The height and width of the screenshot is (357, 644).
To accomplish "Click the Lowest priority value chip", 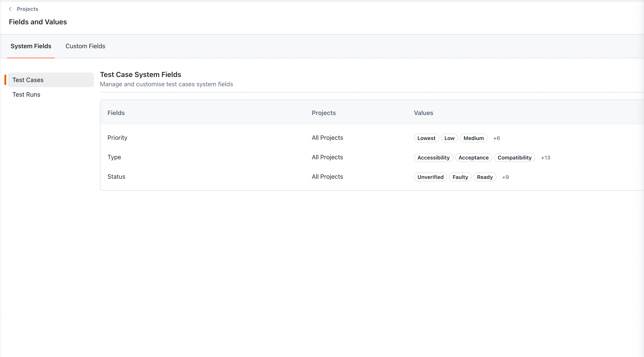I will 426,138.
